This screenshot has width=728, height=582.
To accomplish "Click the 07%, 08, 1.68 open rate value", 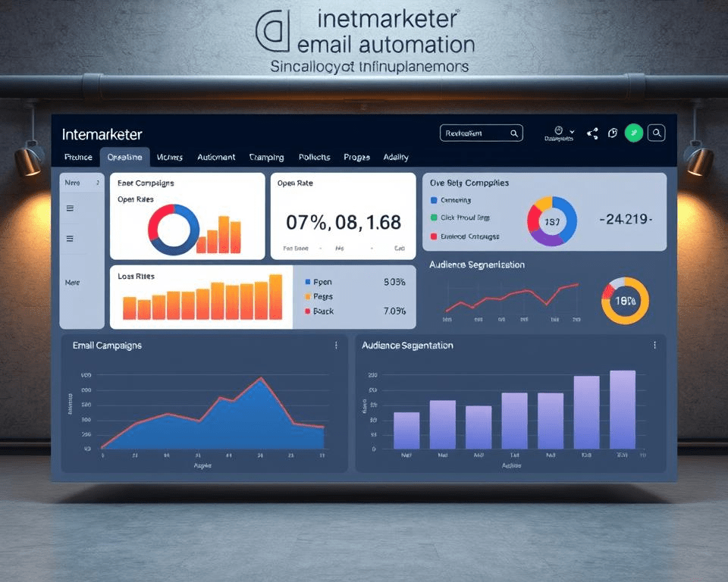I will 343,222.
